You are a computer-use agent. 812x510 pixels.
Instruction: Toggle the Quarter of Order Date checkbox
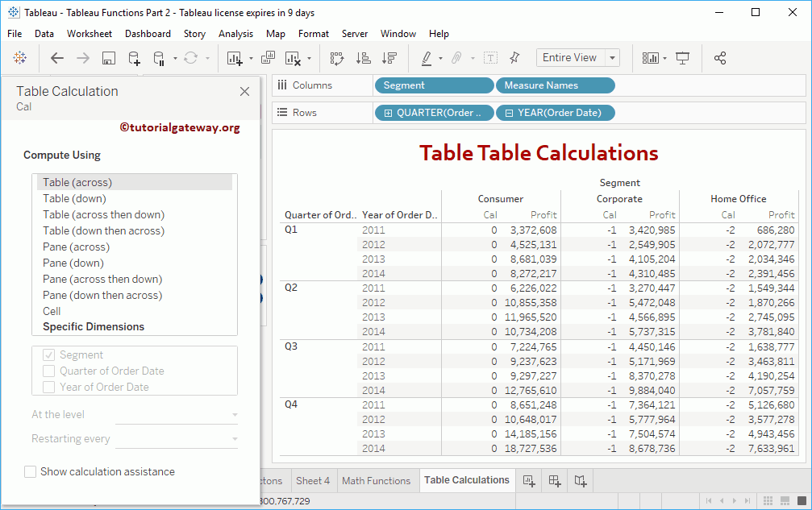pyautogui.click(x=49, y=371)
